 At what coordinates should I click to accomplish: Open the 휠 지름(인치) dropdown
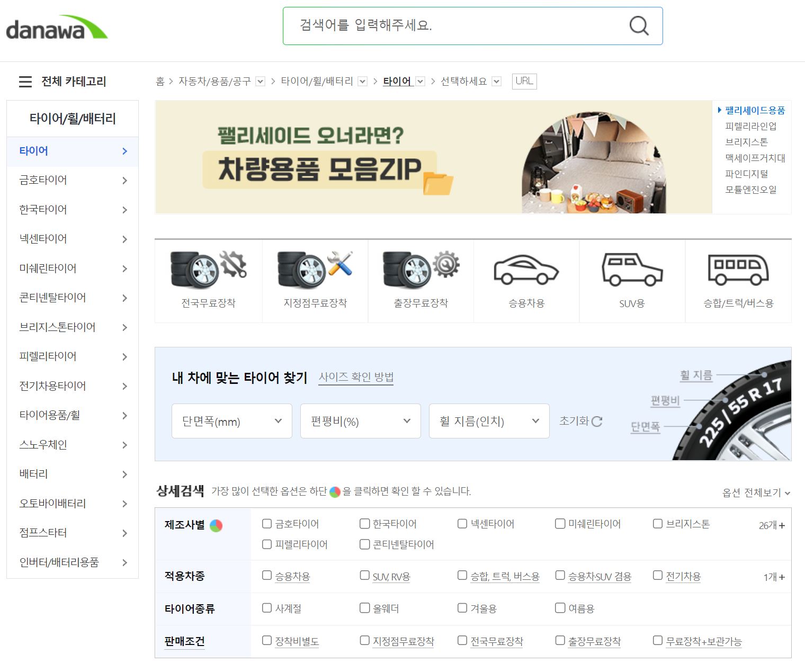point(489,421)
